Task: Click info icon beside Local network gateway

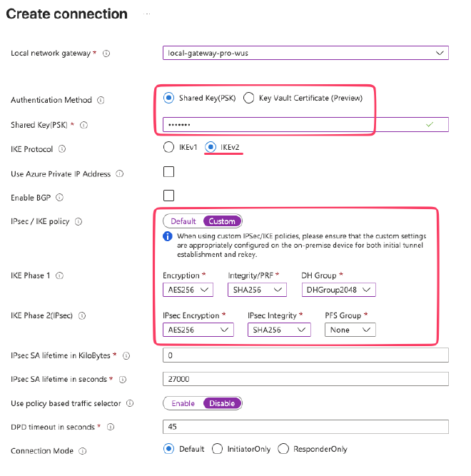Action: click(106, 54)
